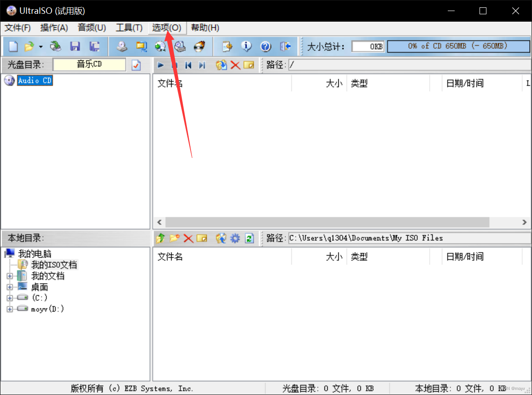Click the red X delete icon in the local toolbar
Viewport: 532px width, 395px height.
pyautogui.click(x=188, y=238)
